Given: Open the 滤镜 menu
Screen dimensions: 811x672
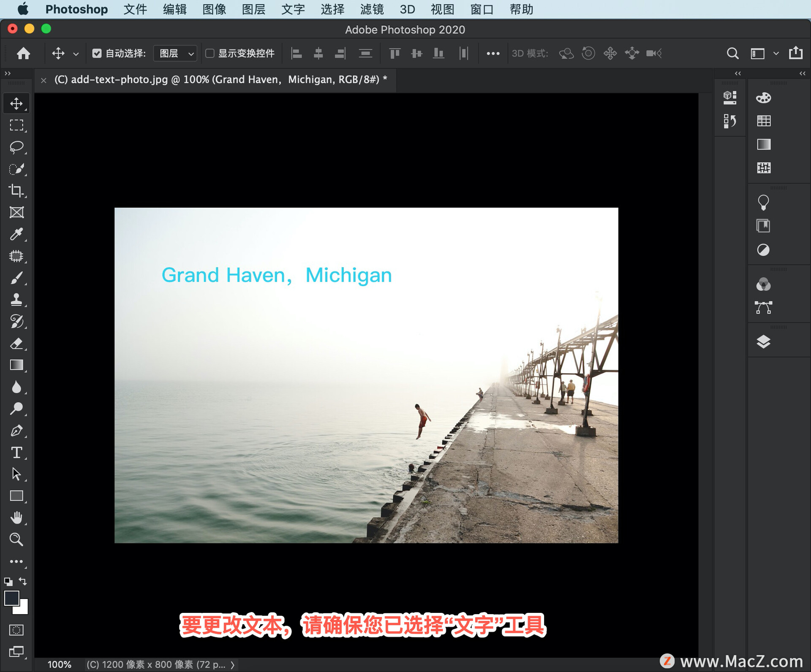Looking at the screenshot, I should point(372,9).
